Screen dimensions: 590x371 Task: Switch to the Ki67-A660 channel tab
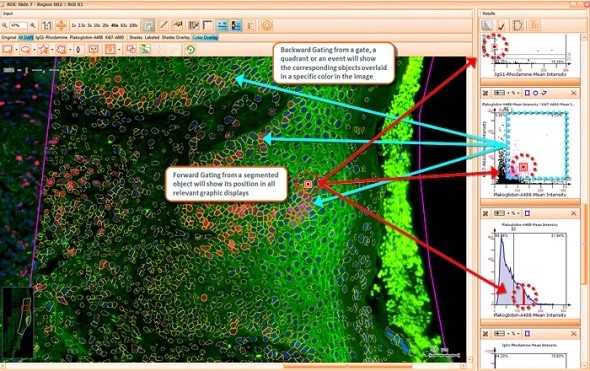[115, 37]
